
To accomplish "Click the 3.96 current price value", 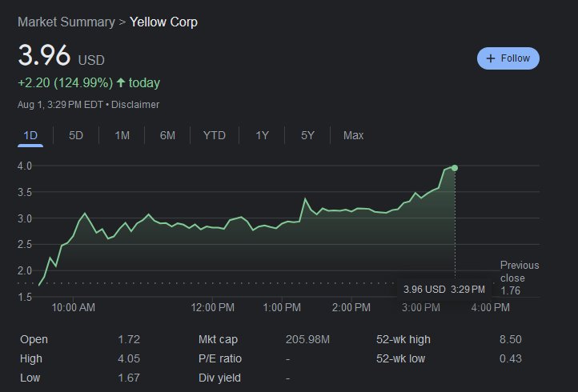I will (44, 55).
